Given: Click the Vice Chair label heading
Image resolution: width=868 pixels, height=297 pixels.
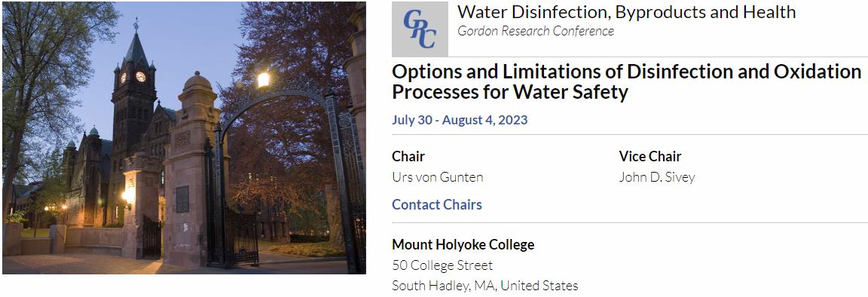Looking at the screenshot, I should point(650,156).
